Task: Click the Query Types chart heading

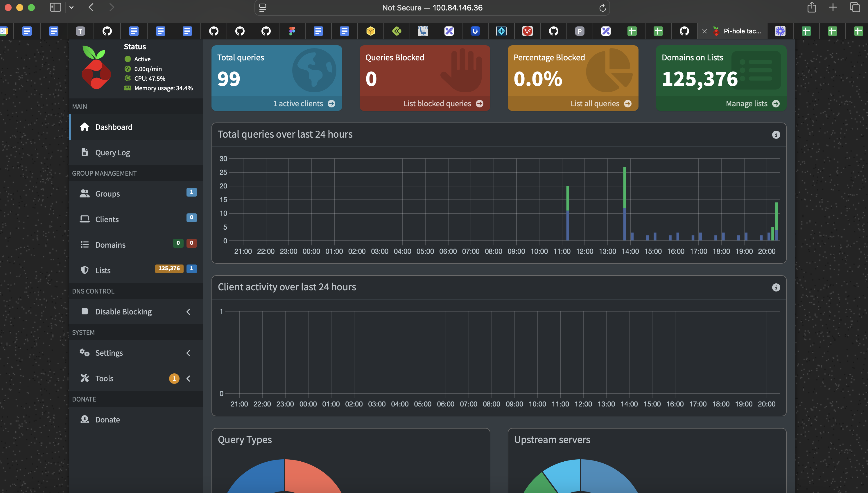Action: pyautogui.click(x=245, y=440)
